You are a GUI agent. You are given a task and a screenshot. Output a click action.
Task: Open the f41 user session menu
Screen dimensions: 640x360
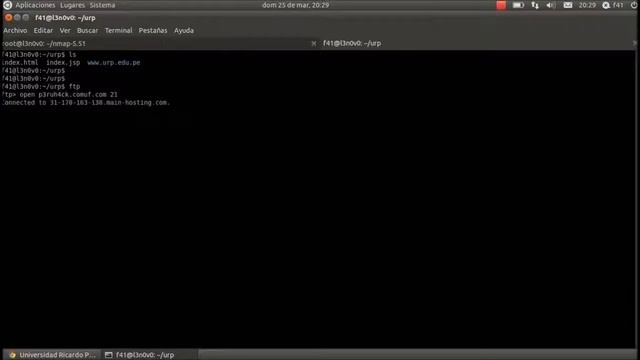(613, 5)
